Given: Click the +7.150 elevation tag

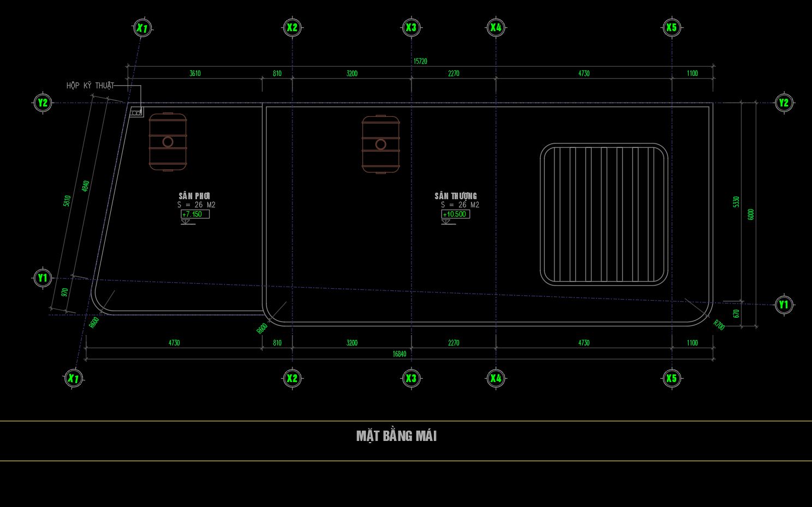Looking at the screenshot, I should click(195, 214).
